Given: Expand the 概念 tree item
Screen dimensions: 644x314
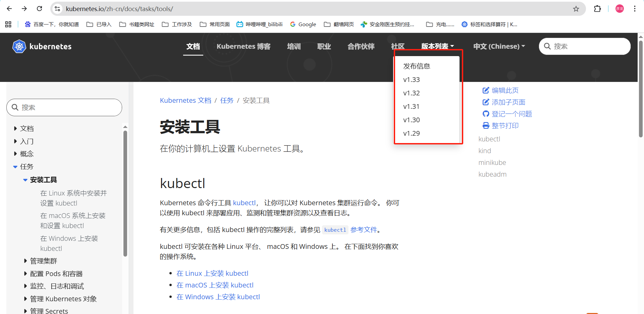Looking at the screenshot, I should coord(15,154).
